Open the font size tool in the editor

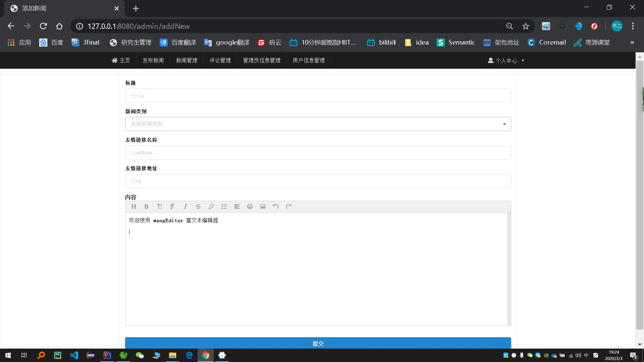(x=159, y=206)
